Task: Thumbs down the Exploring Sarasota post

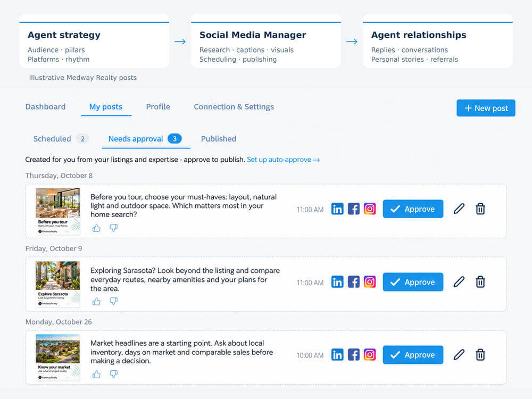Action: click(114, 301)
